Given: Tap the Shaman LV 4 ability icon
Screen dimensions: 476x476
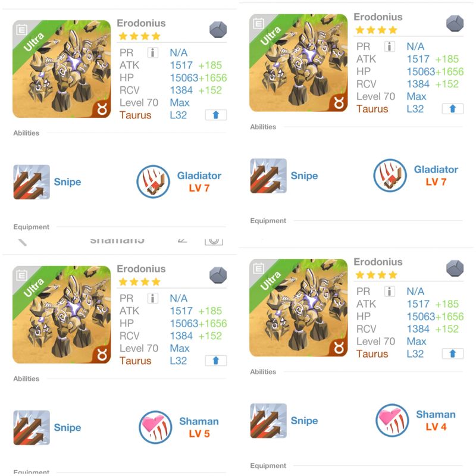Looking at the screenshot, I should pos(392,421).
